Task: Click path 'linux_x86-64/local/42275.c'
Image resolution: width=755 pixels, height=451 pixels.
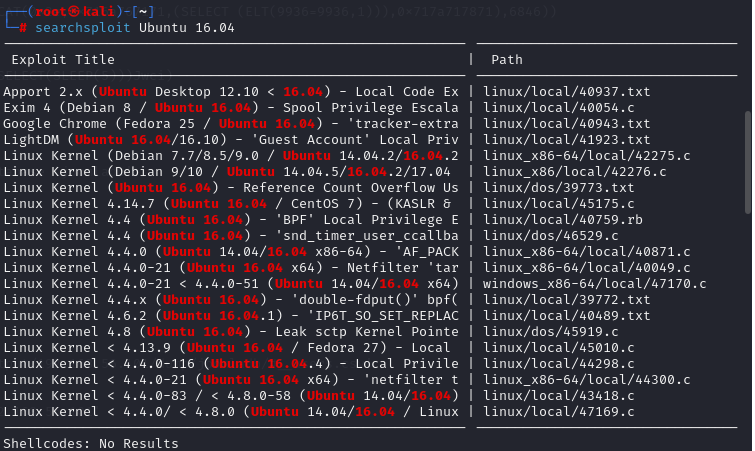Action: [586, 155]
